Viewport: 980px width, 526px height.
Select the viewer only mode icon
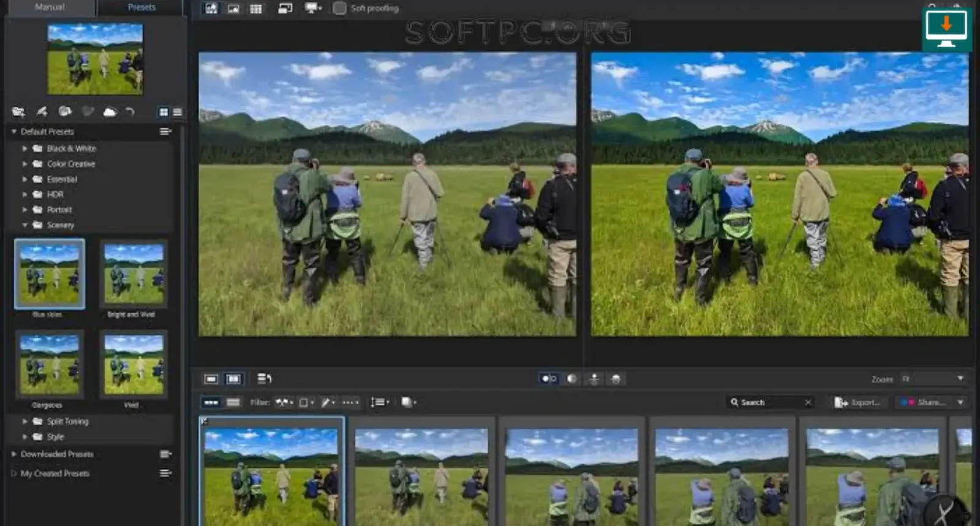click(x=233, y=9)
